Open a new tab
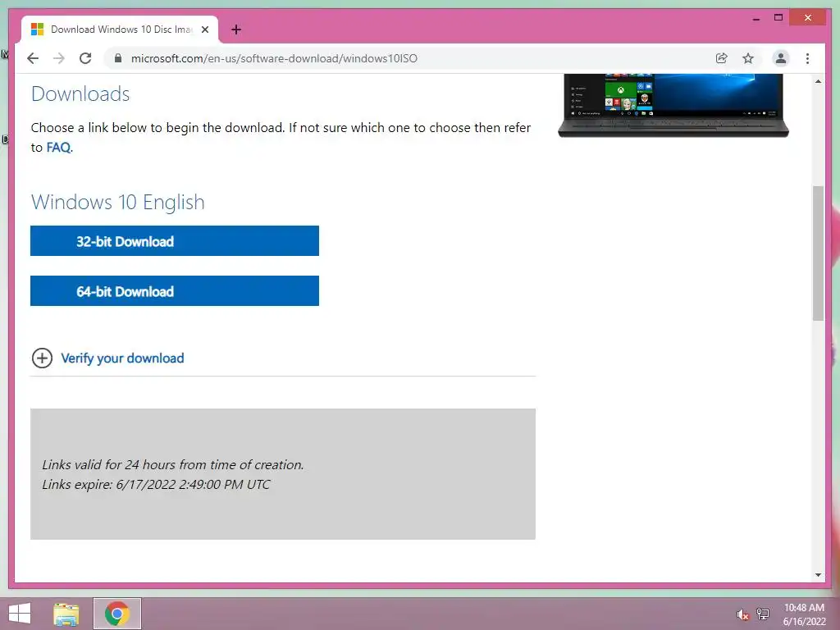 pyautogui.click(x=236, y=30)
